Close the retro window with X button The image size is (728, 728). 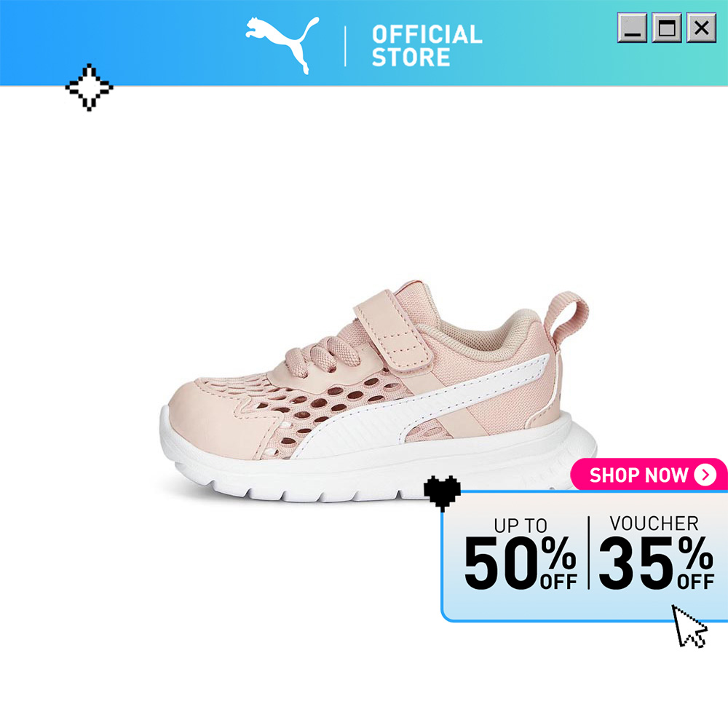click(x=701, y=28)
